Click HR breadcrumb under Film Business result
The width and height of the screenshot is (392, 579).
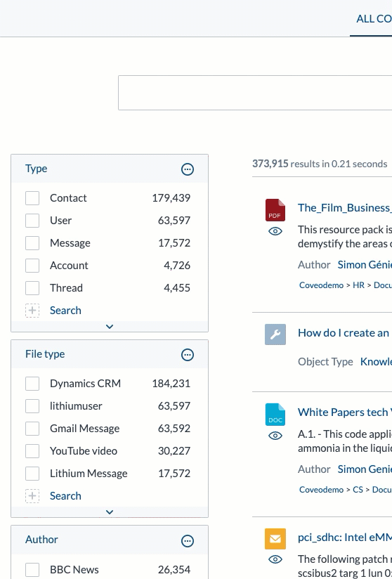(358, 285)
